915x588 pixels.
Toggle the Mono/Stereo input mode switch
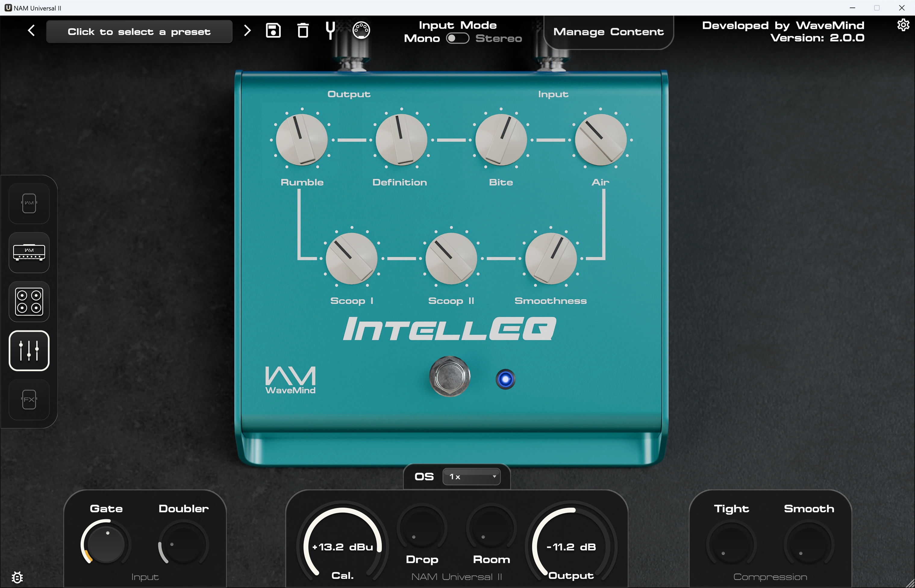[457, 38]
